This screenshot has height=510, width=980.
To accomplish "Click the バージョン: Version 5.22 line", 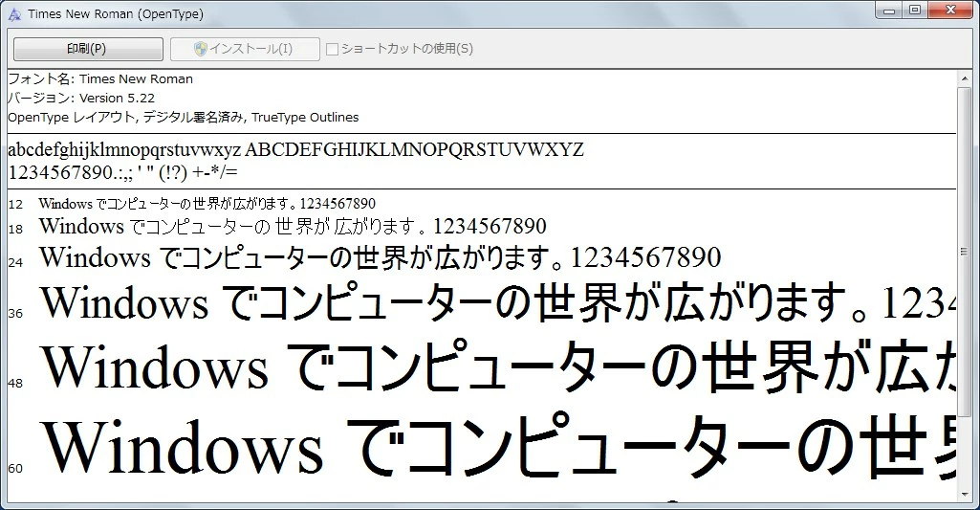I will 81,99.
